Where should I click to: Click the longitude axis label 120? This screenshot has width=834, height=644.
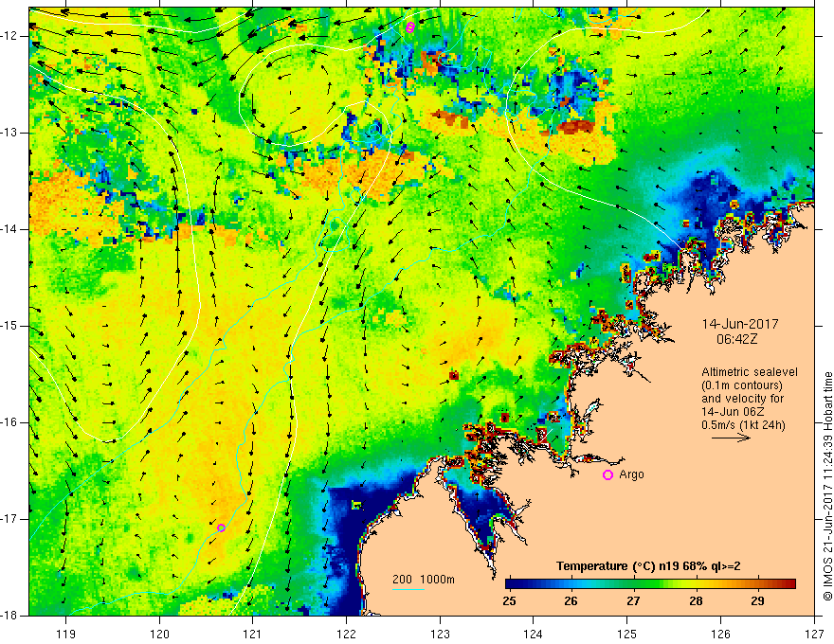tap(159, 634)
